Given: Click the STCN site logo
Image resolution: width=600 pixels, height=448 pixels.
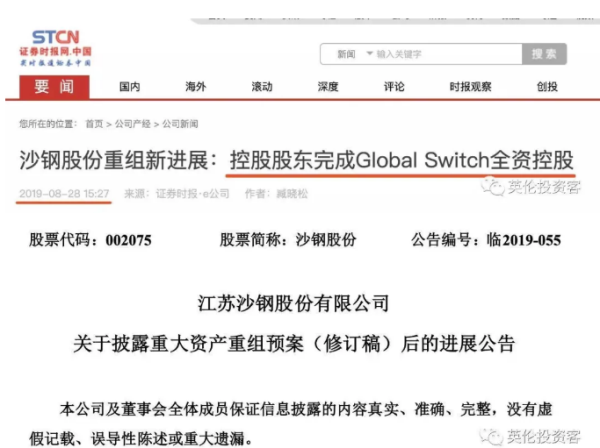Looking at the screenshot, I should tap(55, 48).
